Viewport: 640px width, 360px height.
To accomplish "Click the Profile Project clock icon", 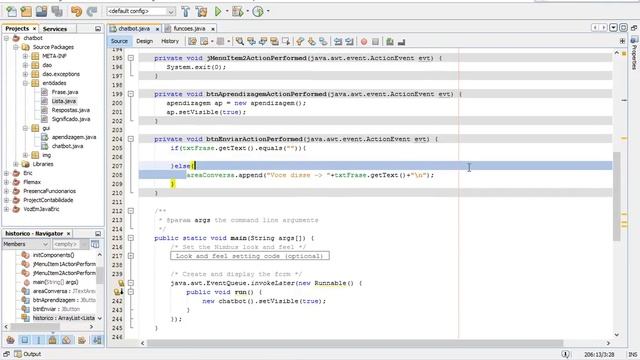I will point(258,11).
